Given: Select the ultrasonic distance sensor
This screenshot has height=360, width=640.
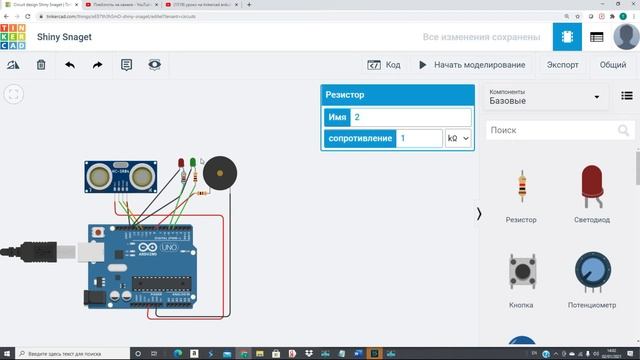Looking at the screenshot, I should click(x=120, y=177).
